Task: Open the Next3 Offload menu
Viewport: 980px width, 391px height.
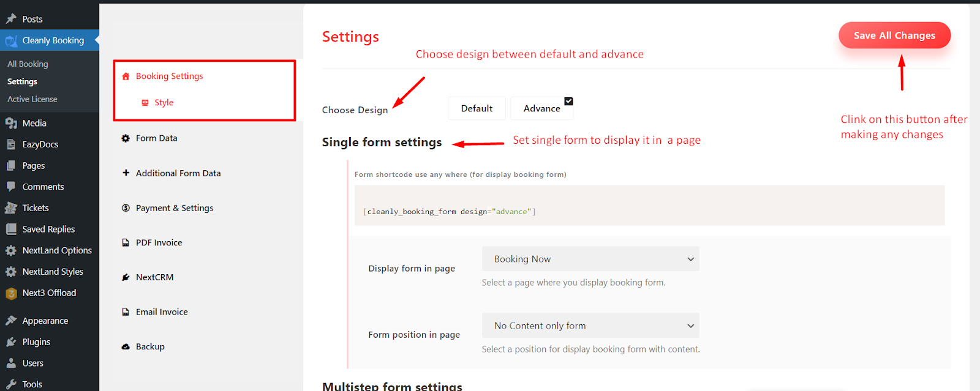Action: pyautogui.click(x=49, y=293)
